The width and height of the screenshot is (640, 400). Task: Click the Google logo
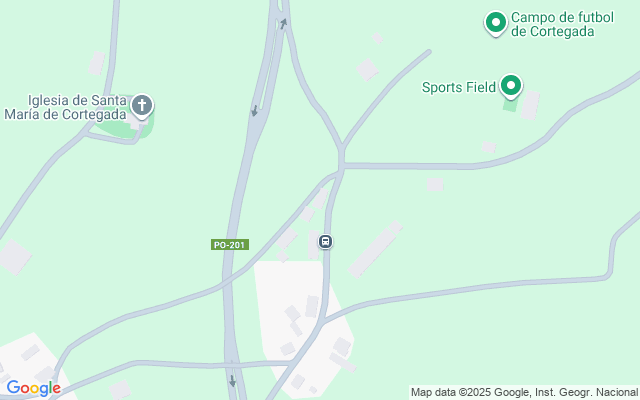tap(33, 388)
